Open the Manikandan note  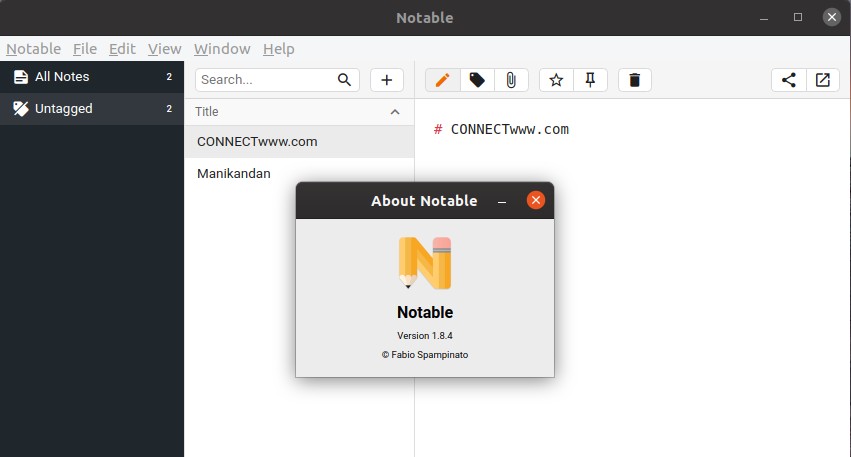299,174
